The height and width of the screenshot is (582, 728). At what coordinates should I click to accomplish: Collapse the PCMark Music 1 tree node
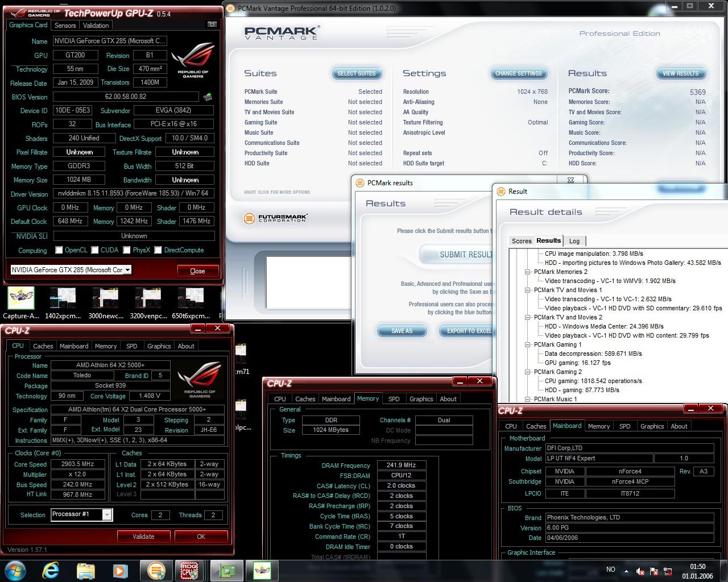[x=528, y=399]
